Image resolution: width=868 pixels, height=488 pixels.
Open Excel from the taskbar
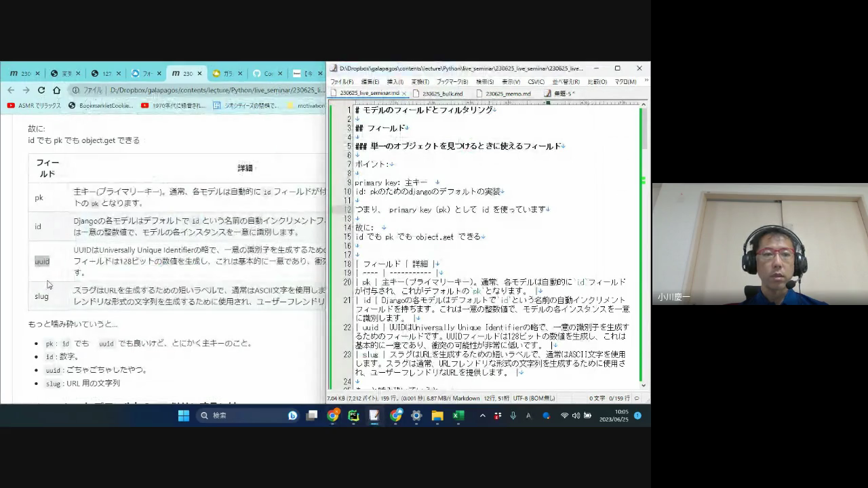click(458, 415)
